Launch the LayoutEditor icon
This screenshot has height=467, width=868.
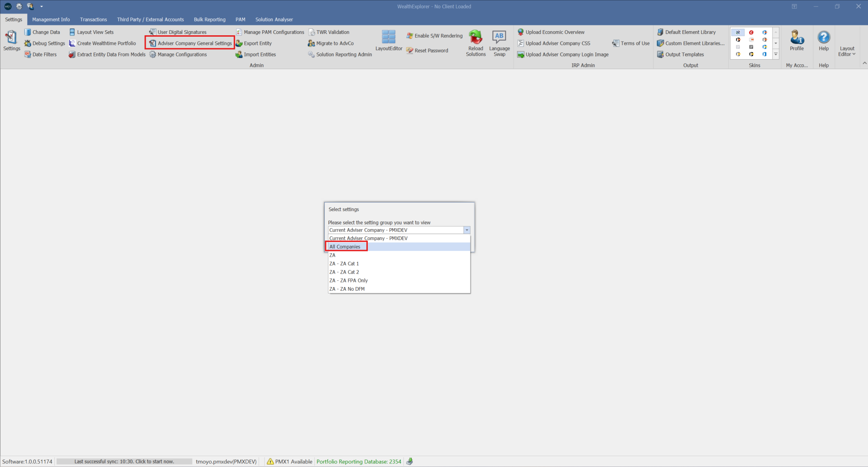click(389, 37)
